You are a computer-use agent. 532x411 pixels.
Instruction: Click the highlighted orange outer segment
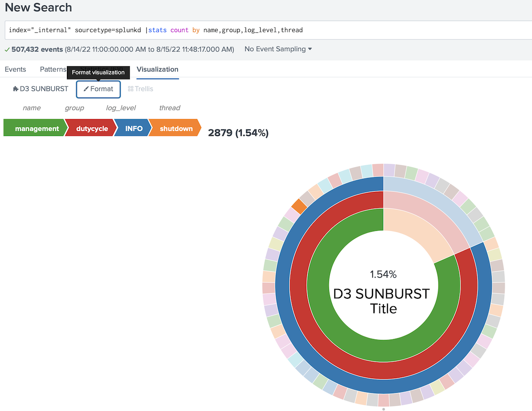(299, 206)
